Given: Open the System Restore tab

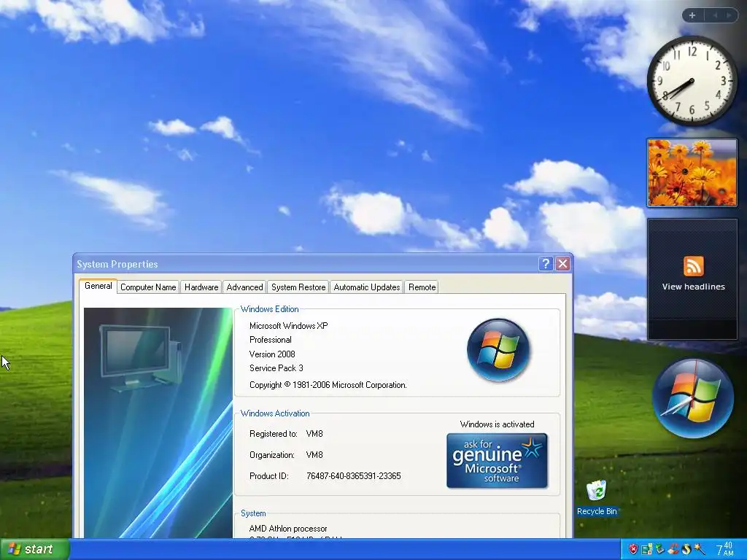Looking at the screenshot, I should point(298,287).
